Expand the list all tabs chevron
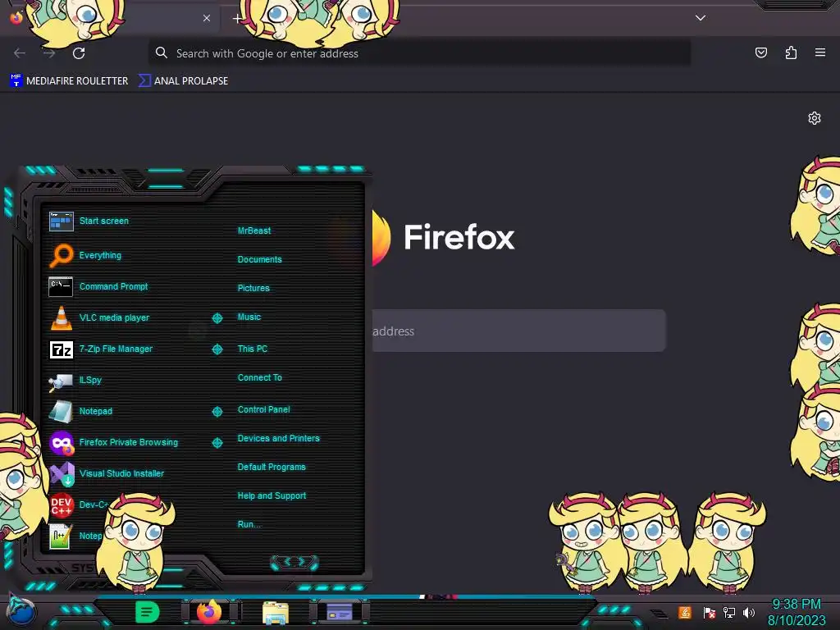 click(x=701, y=18)
